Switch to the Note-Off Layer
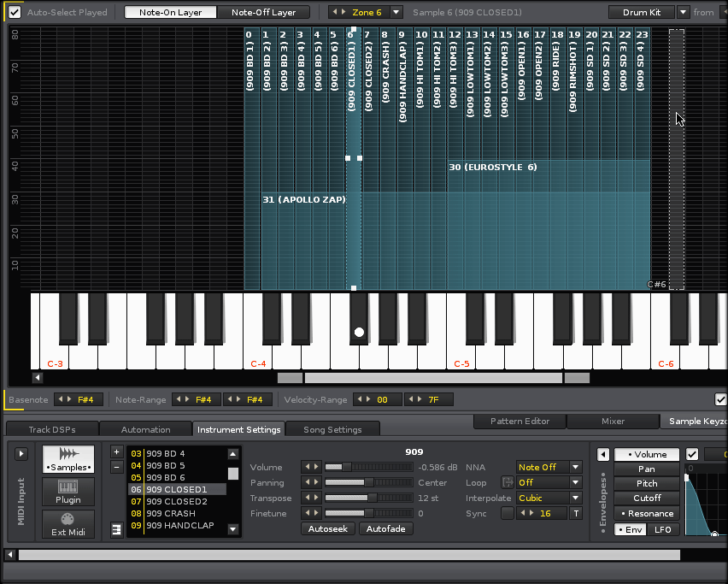The image size is (728, 584). point(263,13)
